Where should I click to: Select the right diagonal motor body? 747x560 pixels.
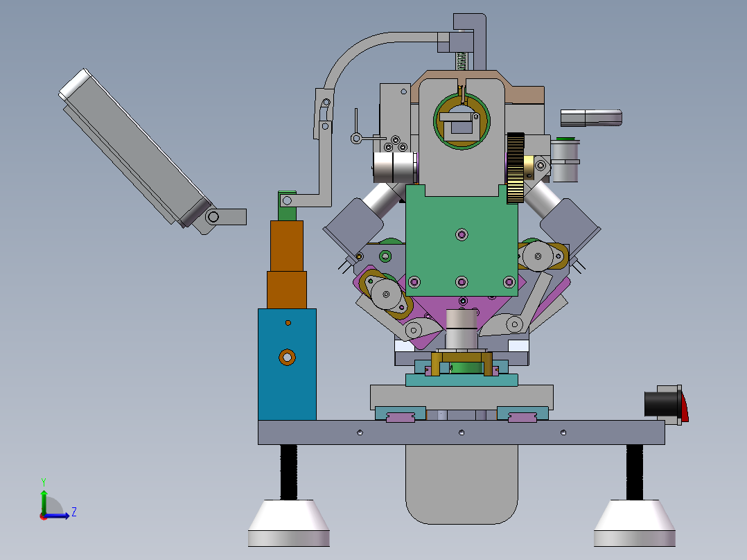pyautogui.click(x=570, y=227)
